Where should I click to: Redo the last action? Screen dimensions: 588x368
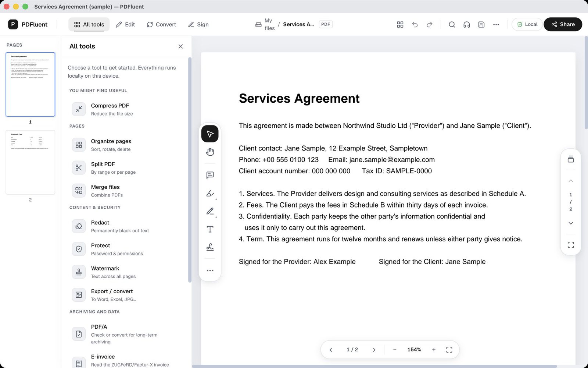430,24
